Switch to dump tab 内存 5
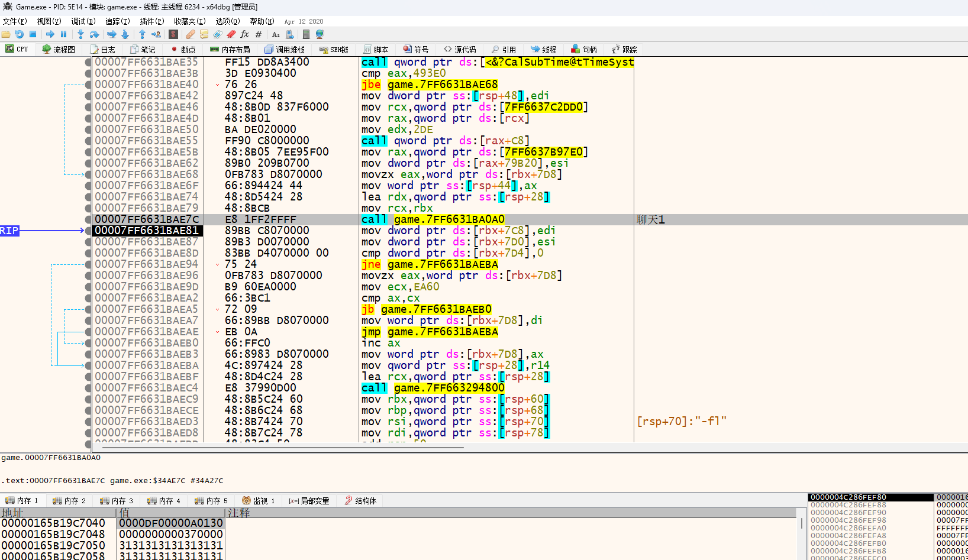Image resolution: width=968 pixels, height=560 pixels. click(x=211, y=501)
